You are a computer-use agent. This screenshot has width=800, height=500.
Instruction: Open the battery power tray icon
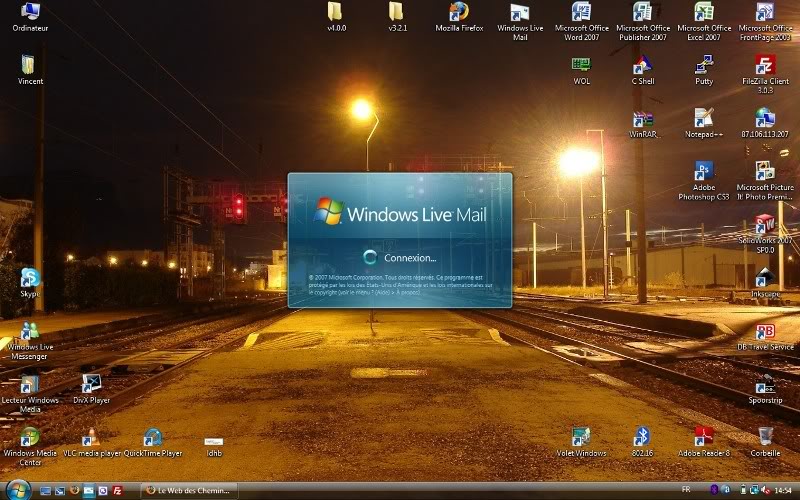click(743, 490)
